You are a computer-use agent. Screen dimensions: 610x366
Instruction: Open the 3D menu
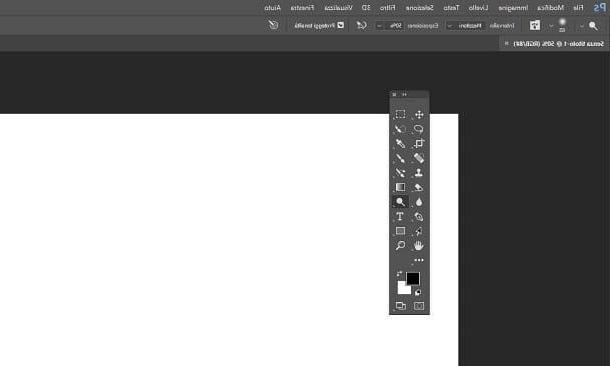pyautogui.click(x=366, y=7)
